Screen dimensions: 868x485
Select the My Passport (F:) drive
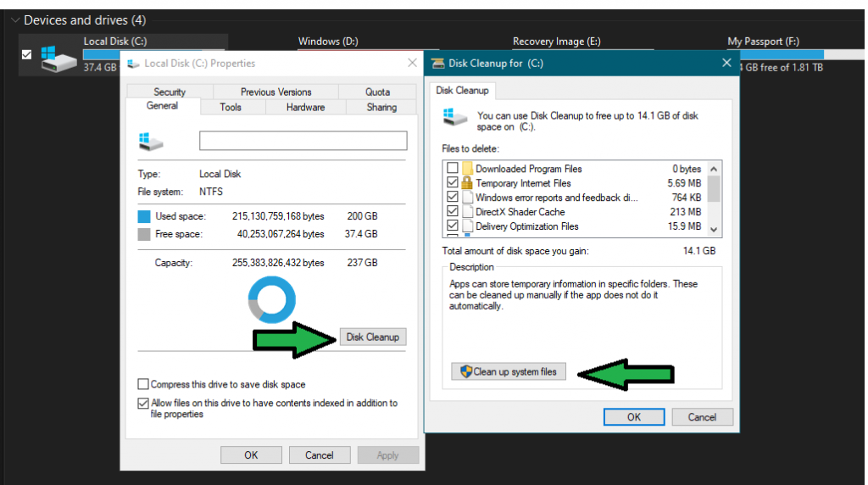tap(763, 42)
